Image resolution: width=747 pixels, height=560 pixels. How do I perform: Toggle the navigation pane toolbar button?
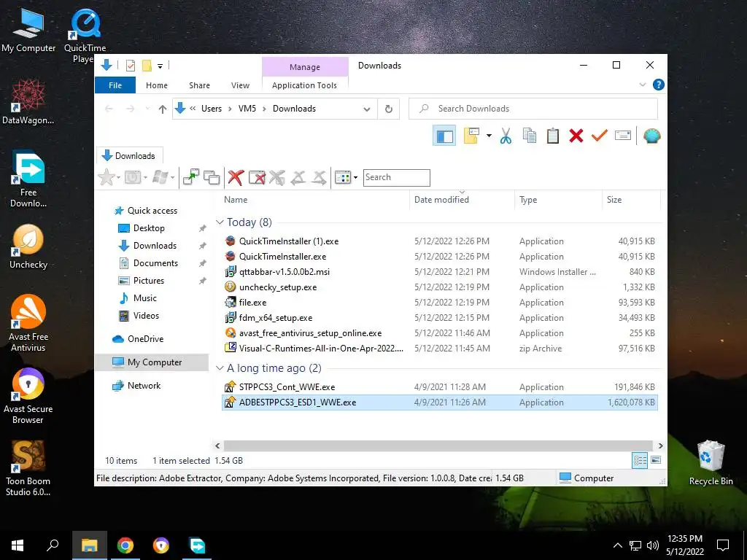444,136
